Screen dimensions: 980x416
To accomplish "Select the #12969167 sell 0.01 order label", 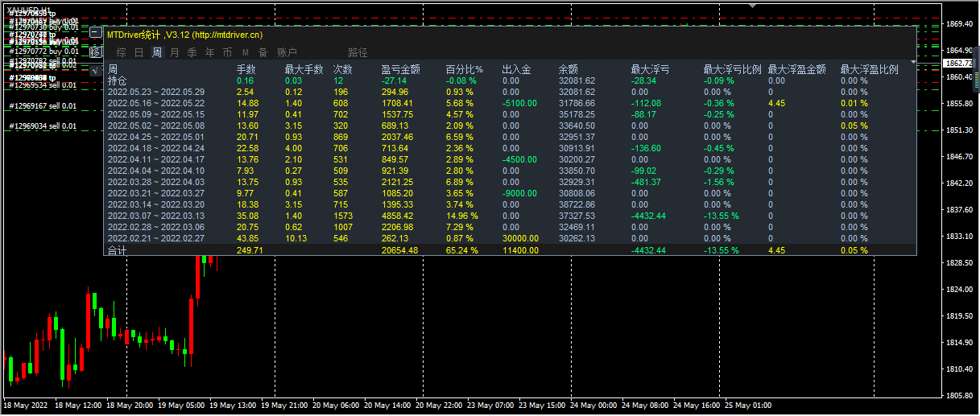I will (x=43, y=106).
